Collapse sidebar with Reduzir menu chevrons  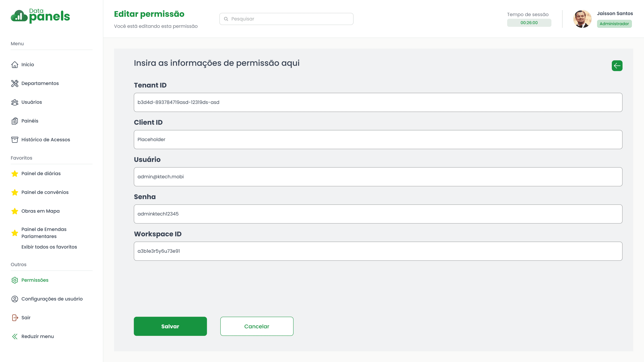click(x=15, y=336)
